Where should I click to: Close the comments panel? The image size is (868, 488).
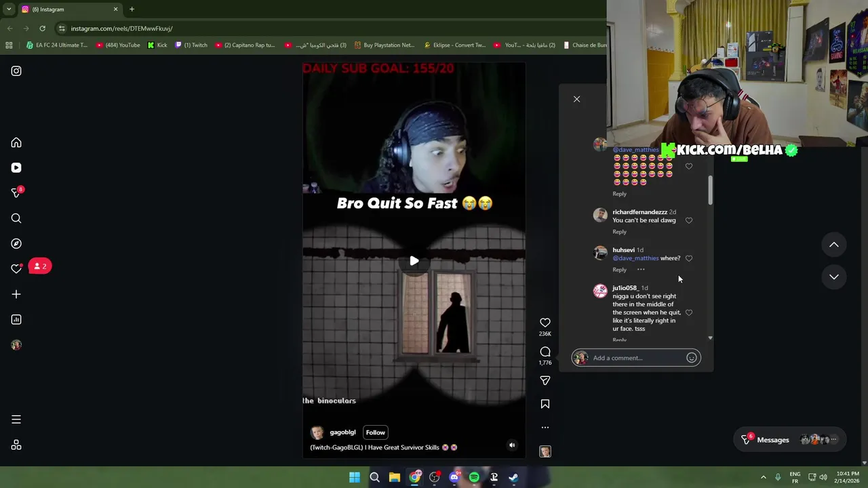576,99
